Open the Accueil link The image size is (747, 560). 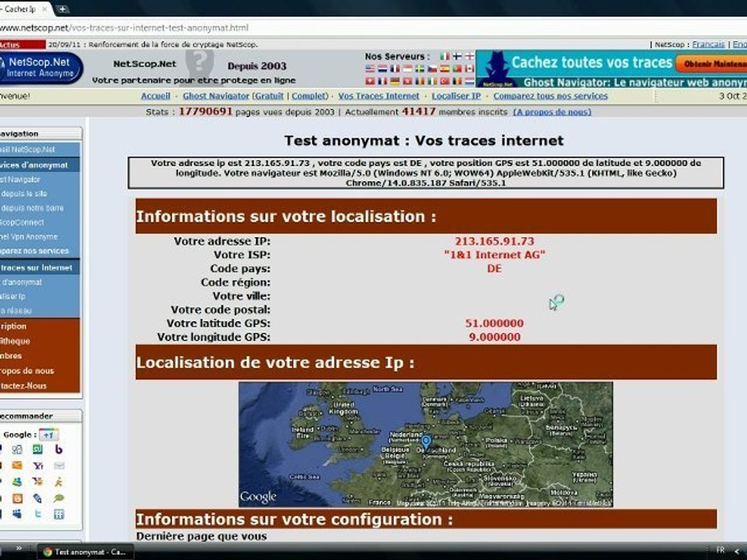(x=156, y=96)
